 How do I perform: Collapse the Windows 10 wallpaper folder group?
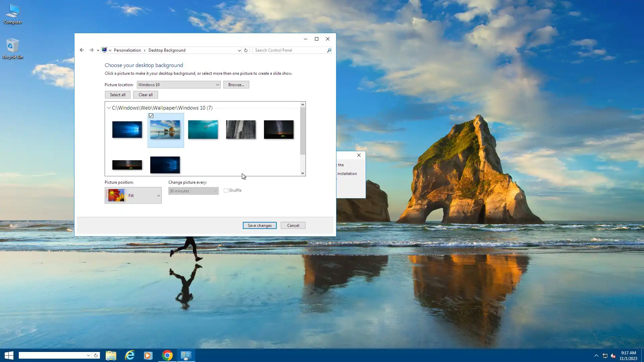tap(109, 108)
